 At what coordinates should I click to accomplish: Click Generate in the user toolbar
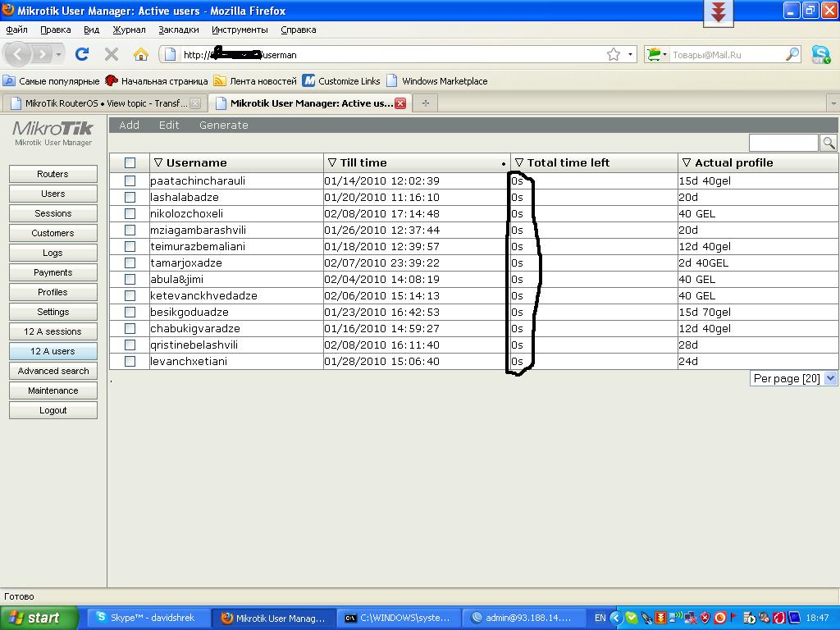(223, 125)
